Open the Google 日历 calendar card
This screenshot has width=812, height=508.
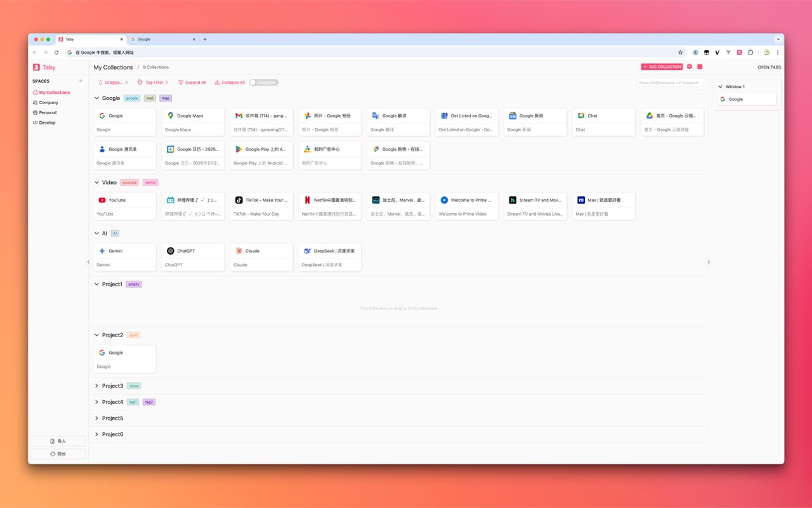[193, 156]
